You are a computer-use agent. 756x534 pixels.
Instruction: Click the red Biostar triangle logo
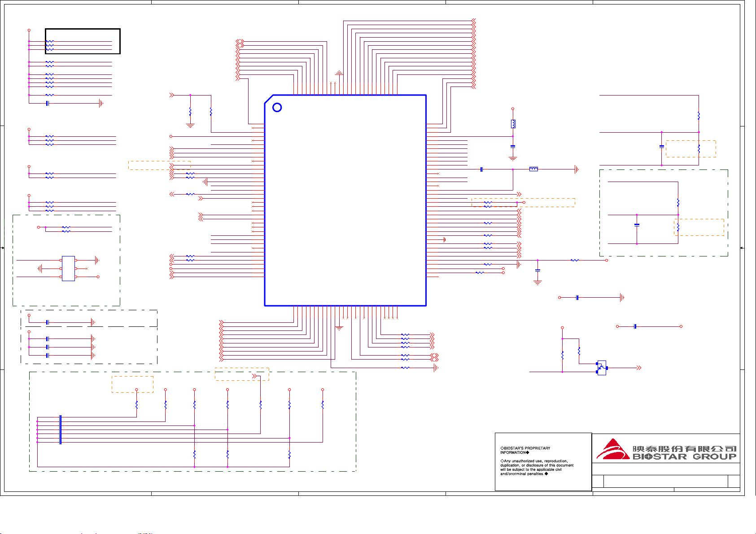pos(613,449)
